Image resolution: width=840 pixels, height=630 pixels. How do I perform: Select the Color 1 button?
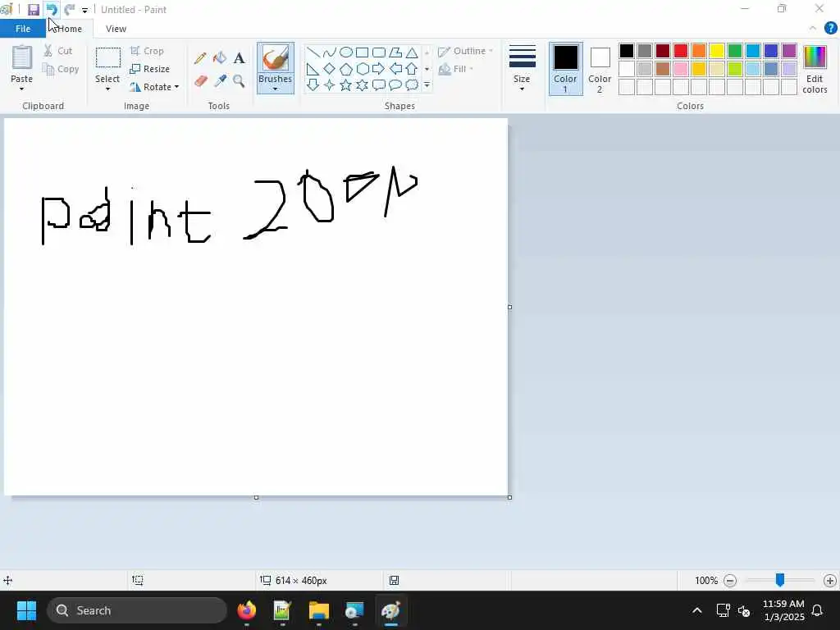pos(566,69)
